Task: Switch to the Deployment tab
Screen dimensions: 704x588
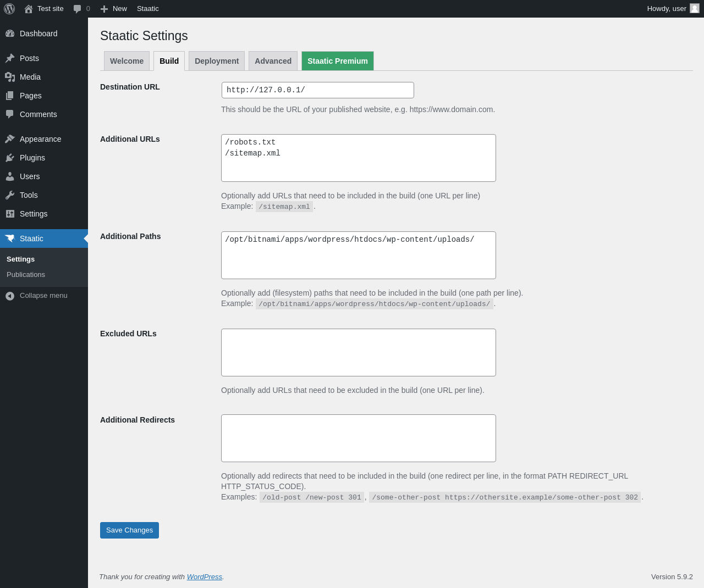Action: [x=217, y=61]
